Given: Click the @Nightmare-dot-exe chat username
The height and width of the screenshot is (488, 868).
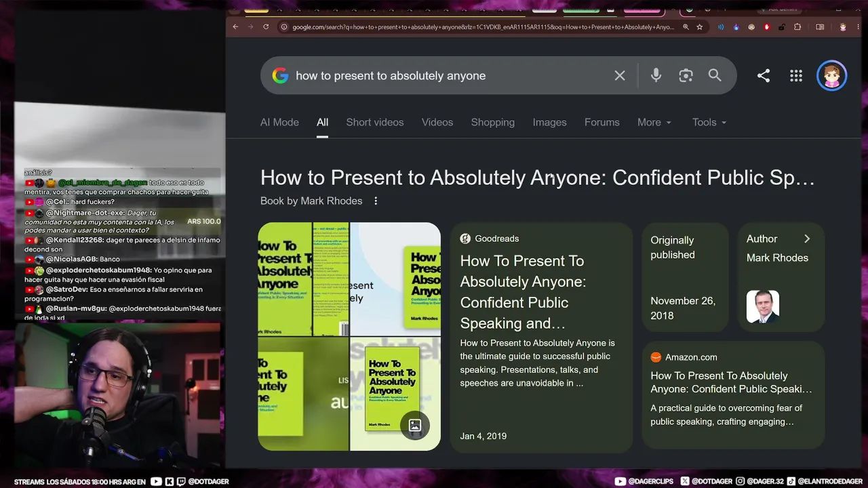Looking at the screenshot, I should coord(85,213).
